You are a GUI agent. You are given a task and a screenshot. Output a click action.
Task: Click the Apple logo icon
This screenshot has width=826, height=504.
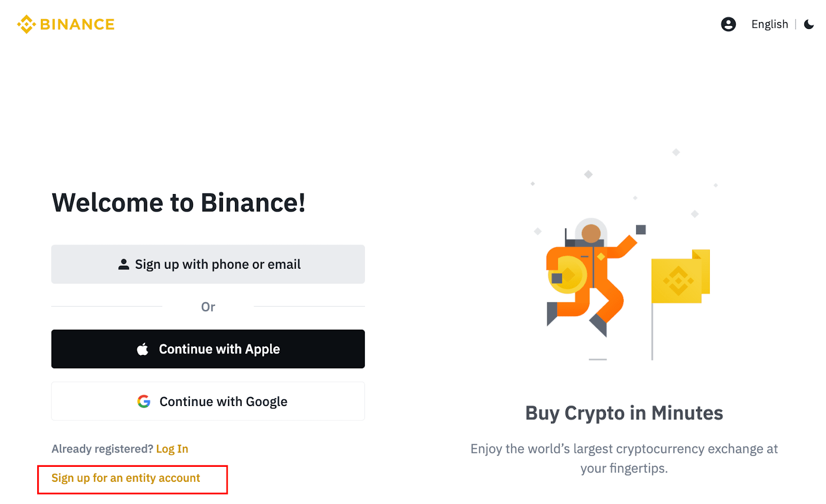pos(142,349)
